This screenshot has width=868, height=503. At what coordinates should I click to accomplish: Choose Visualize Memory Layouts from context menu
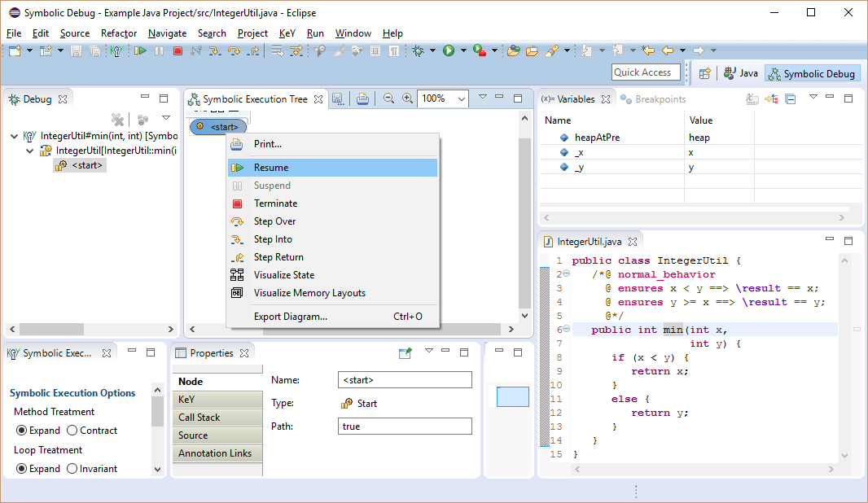coord(333,293)
